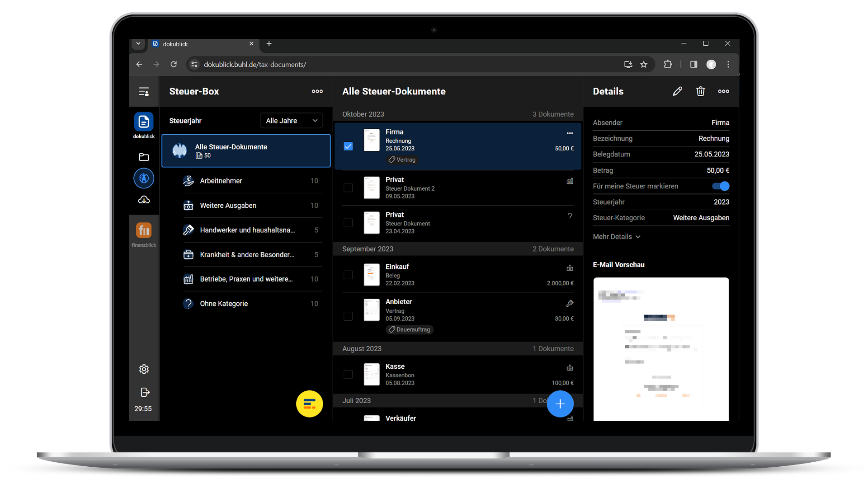Open settings gear in sidebar
The width and height of the screenshot is (868, 488).
[x=144, y=369]
